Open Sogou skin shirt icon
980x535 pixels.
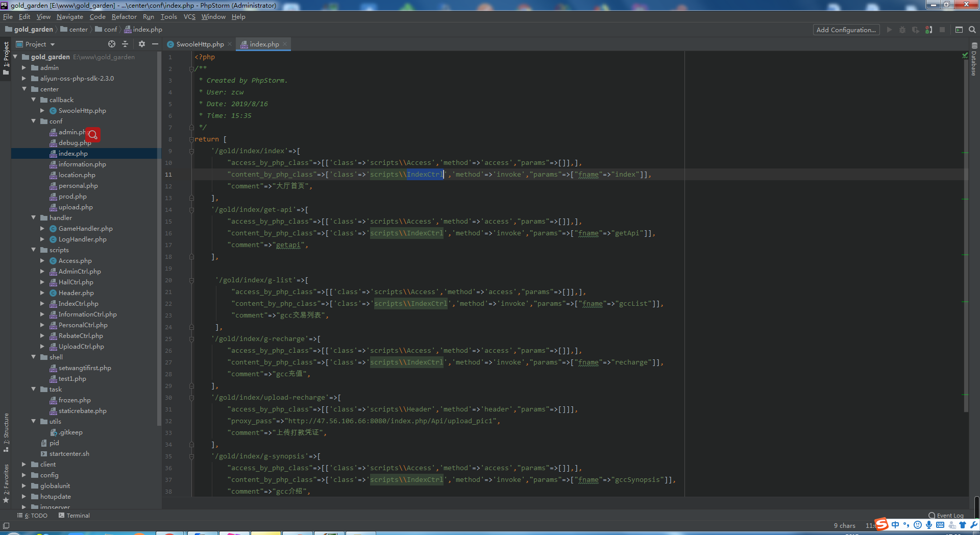(x=963, y=525)
